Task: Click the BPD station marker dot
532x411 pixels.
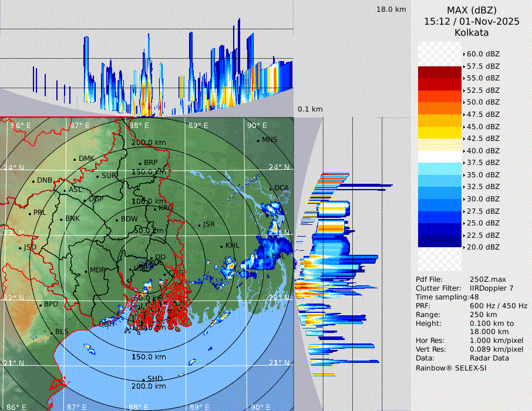Action: 41,305
